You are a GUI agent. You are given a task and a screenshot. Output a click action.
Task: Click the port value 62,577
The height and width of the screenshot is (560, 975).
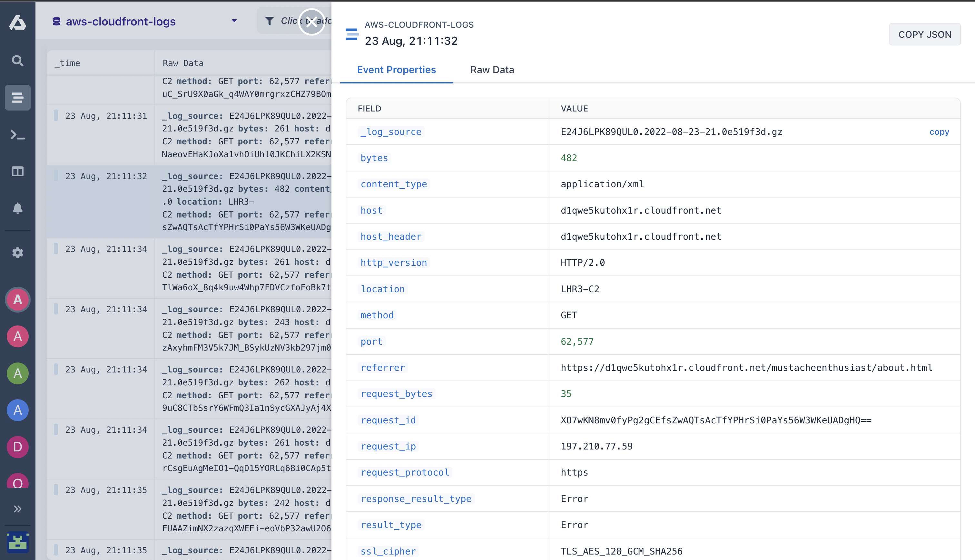click(577, 342)
